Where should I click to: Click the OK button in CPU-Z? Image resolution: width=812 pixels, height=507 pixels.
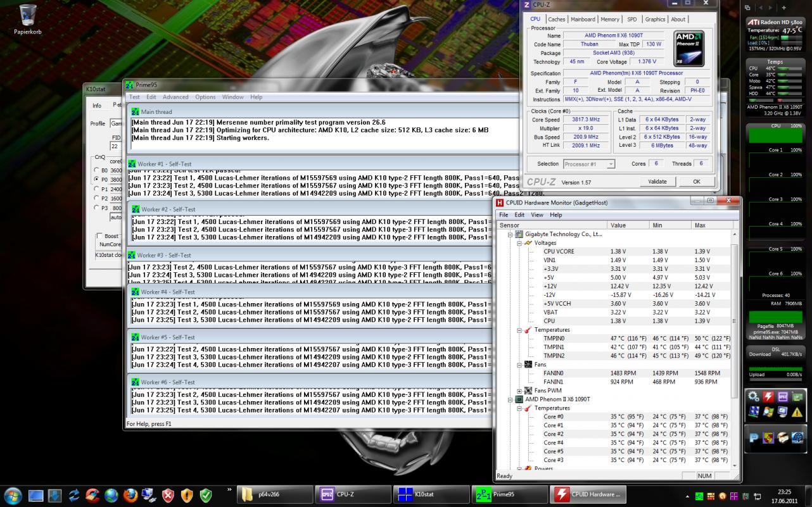pos(696,182)
